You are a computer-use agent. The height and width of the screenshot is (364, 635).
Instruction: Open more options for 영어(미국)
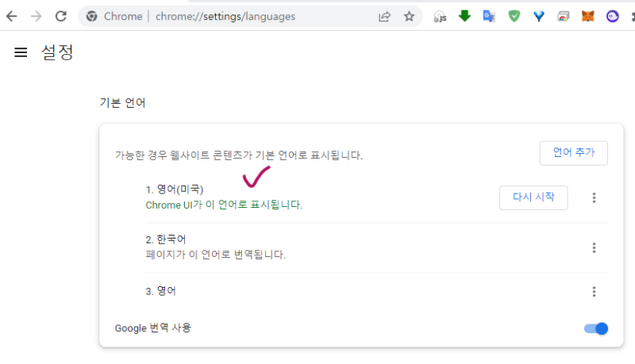pyautogui.click(x=594, y=197)
